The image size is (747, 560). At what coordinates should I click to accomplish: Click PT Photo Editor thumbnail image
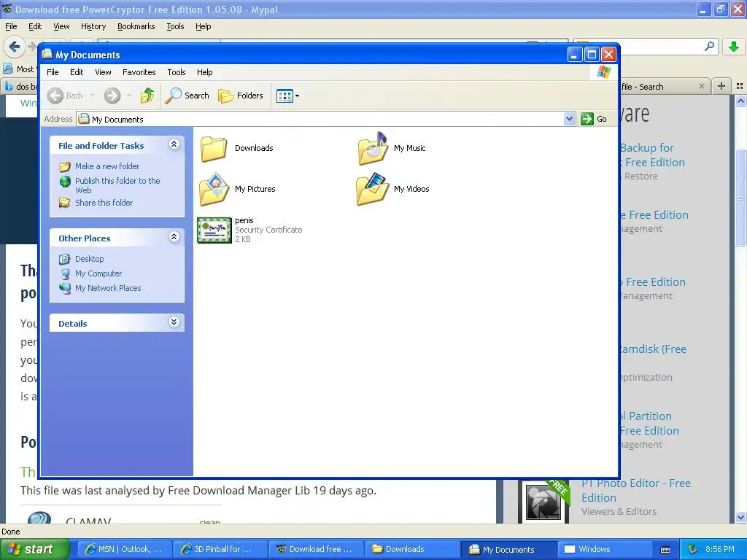coord(543,502)
